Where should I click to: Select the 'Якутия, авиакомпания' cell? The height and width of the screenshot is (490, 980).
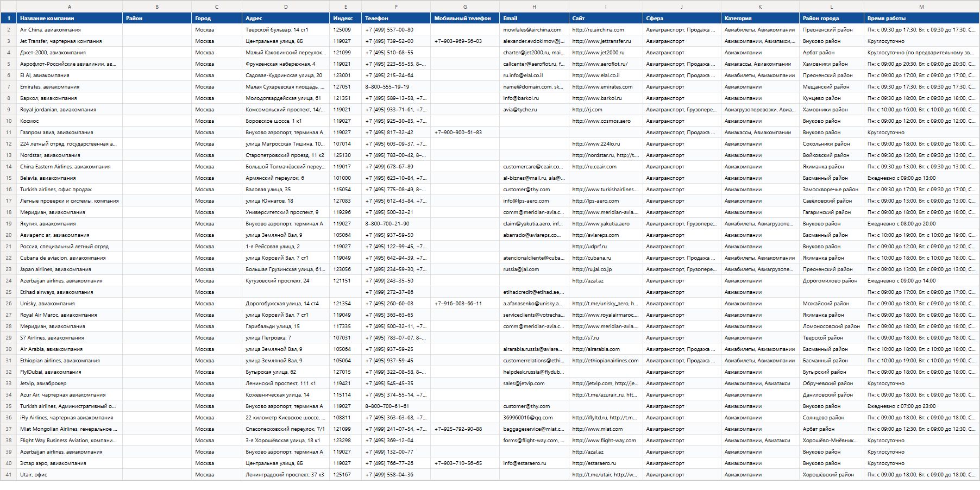click(70, 224)
